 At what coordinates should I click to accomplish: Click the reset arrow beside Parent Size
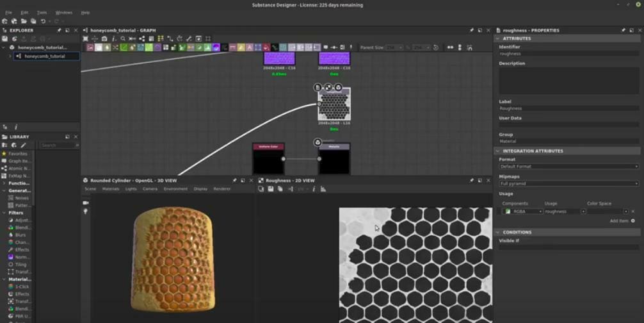[x=436, y=47]
